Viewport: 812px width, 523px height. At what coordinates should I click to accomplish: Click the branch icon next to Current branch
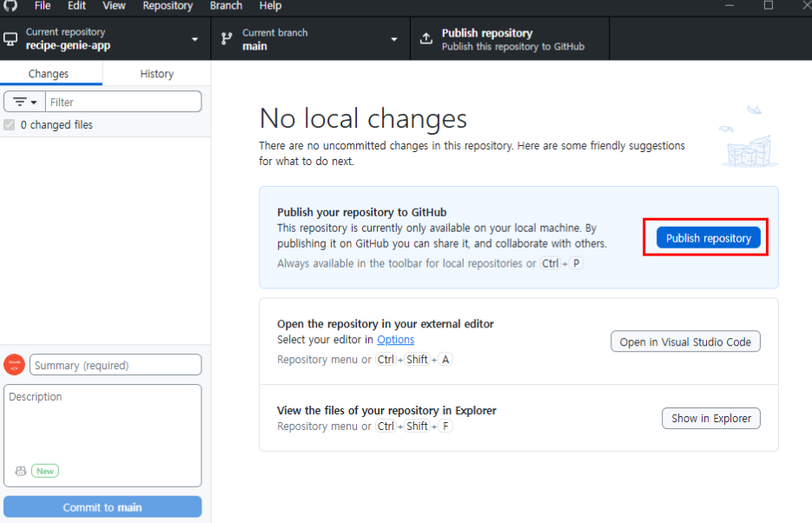pos(227,39)
